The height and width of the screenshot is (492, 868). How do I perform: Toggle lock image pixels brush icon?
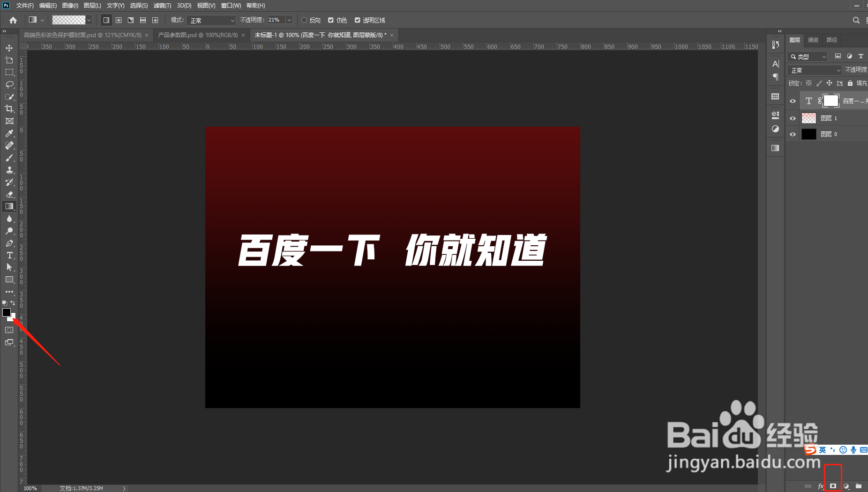[x=819, y=83]
